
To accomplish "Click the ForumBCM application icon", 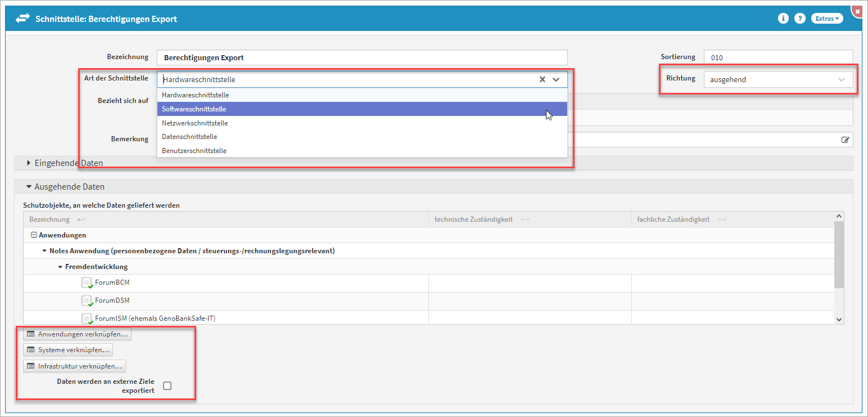I will (x=87, y=283).
